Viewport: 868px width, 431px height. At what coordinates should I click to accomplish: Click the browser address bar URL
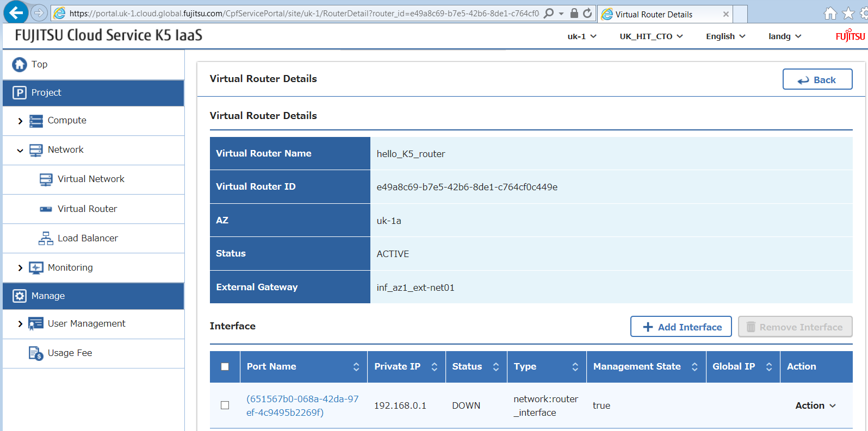[303, 14]
